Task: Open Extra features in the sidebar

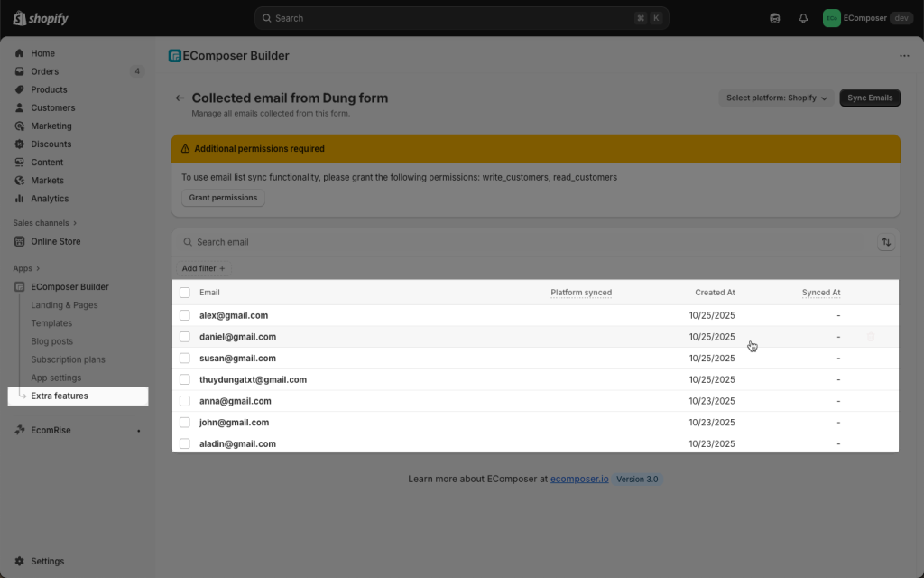Action: (x=60, y=396)
